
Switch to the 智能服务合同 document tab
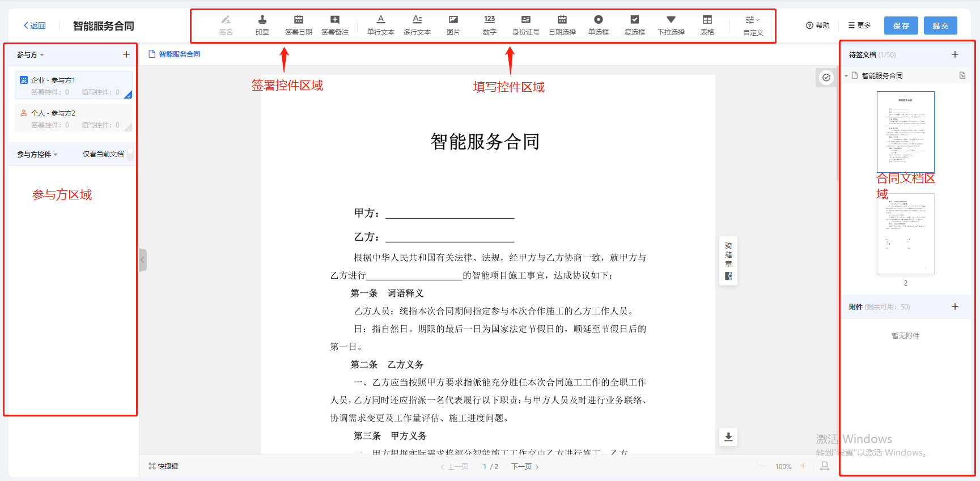click(175, 54)
